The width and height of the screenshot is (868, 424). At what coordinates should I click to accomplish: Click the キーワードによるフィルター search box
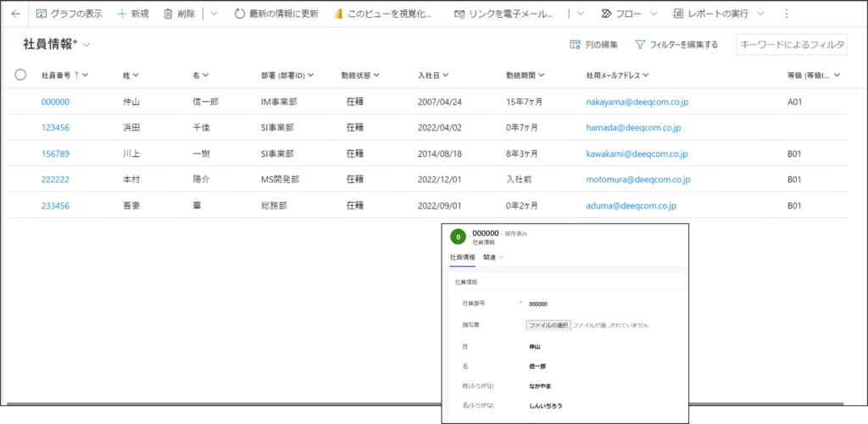coord(792,44)
